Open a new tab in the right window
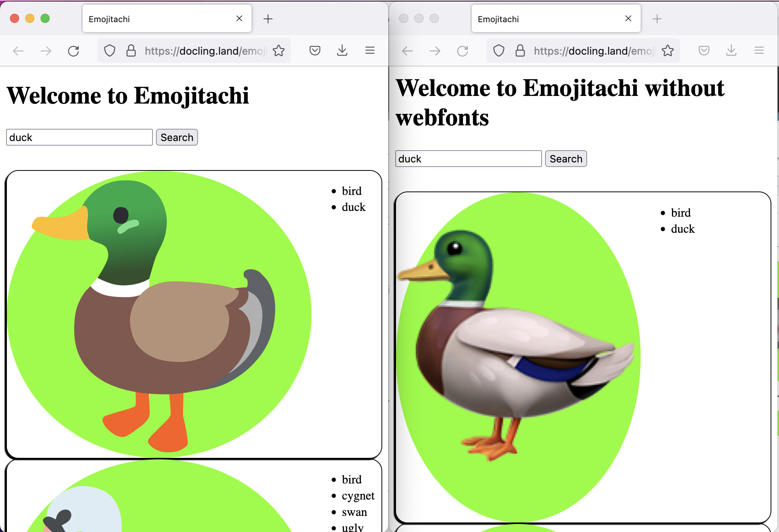The image size is (779, 532). click(x=657, y=19)
